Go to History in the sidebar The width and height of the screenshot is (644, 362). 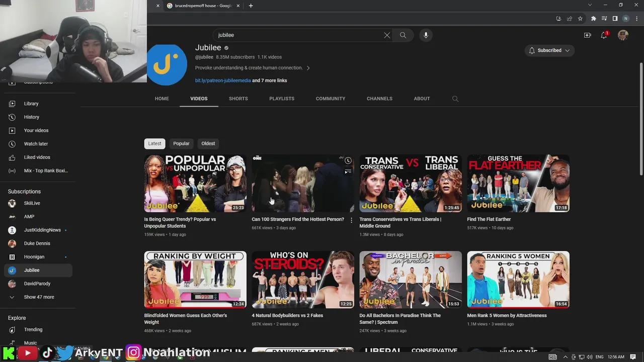38,117
